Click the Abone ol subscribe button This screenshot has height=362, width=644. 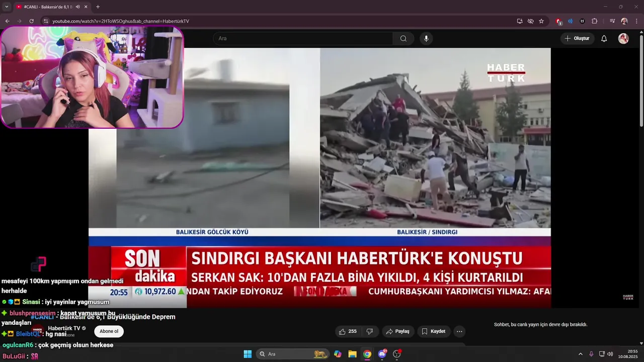pyautogui.click(x=109, y=331)
